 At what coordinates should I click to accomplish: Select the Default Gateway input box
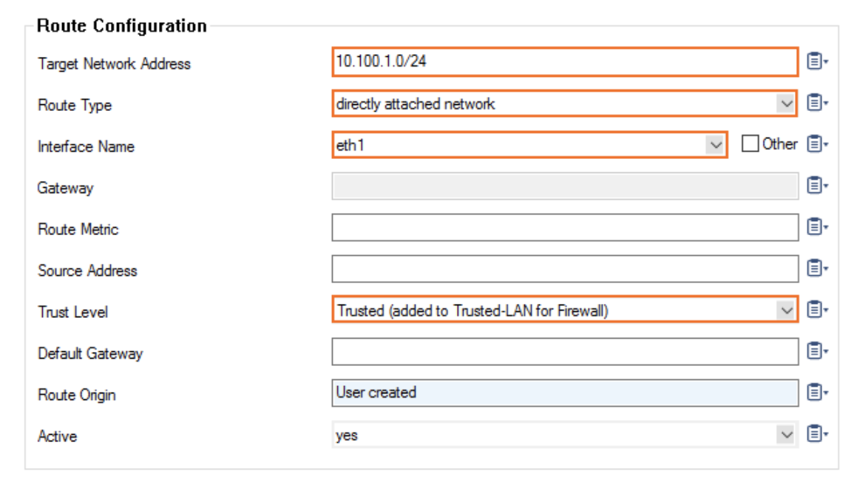(564, 352)
